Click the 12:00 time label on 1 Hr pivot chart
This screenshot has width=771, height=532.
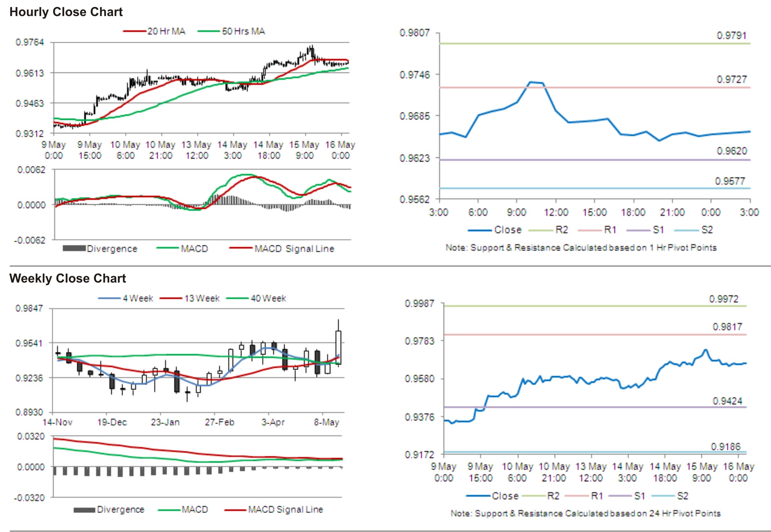pyautogui.click(x=556, y=212)
